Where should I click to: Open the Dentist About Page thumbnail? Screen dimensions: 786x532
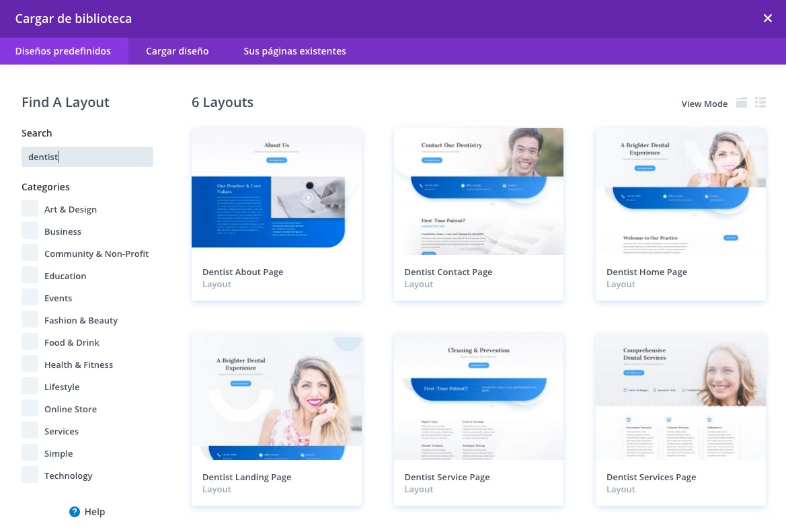click(276, 191)
